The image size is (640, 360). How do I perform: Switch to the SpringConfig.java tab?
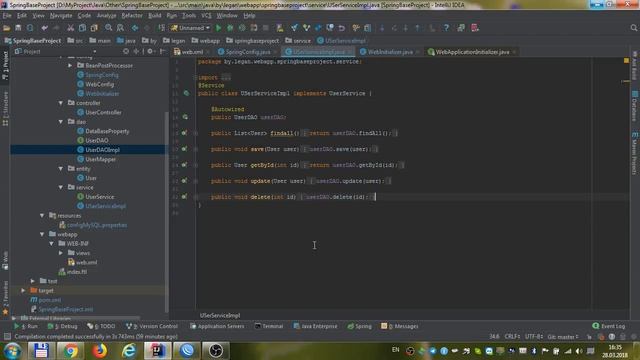point(247,52)
